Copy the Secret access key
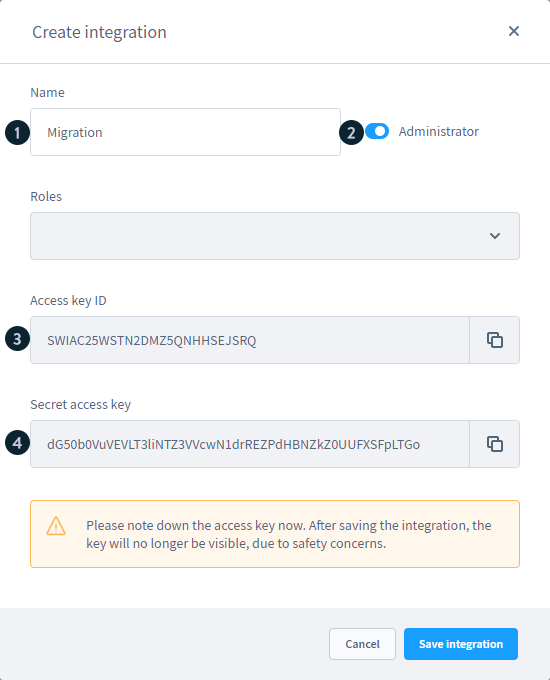550x680 pixels. [x=494, y=444]
